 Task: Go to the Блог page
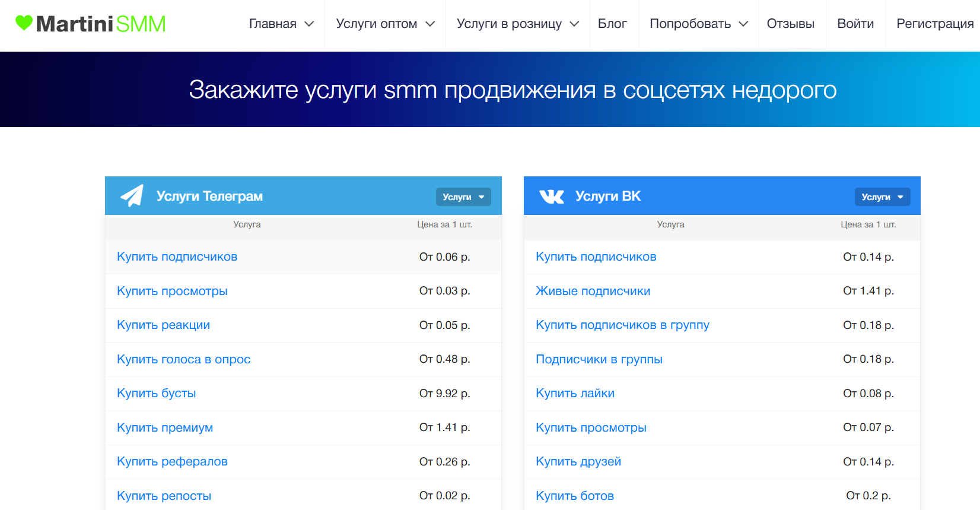click(x=612, y=24)
